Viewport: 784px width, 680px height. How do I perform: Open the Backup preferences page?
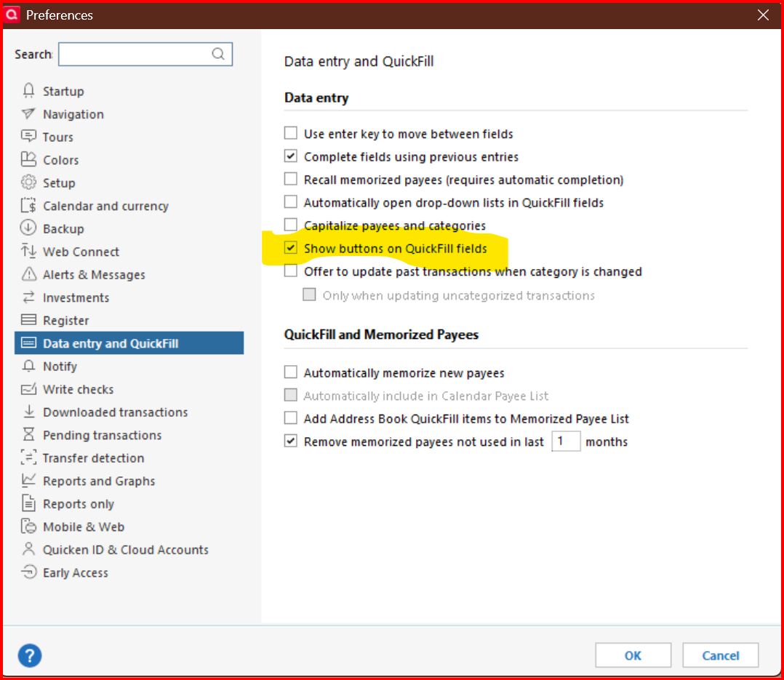[x=63, y=228]
